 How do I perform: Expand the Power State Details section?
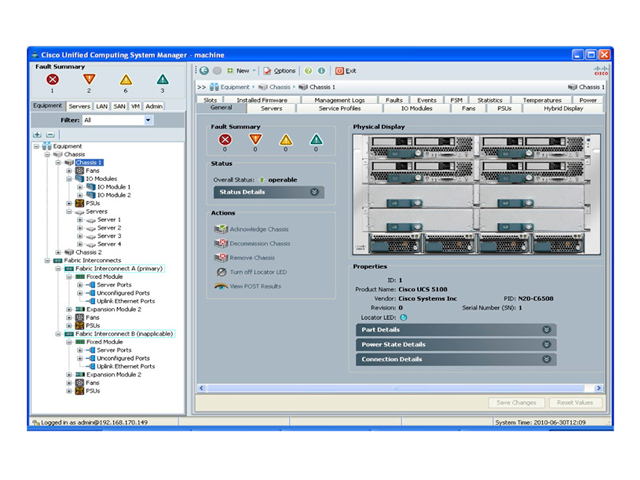pyautogui.click(x=456, y=344)
